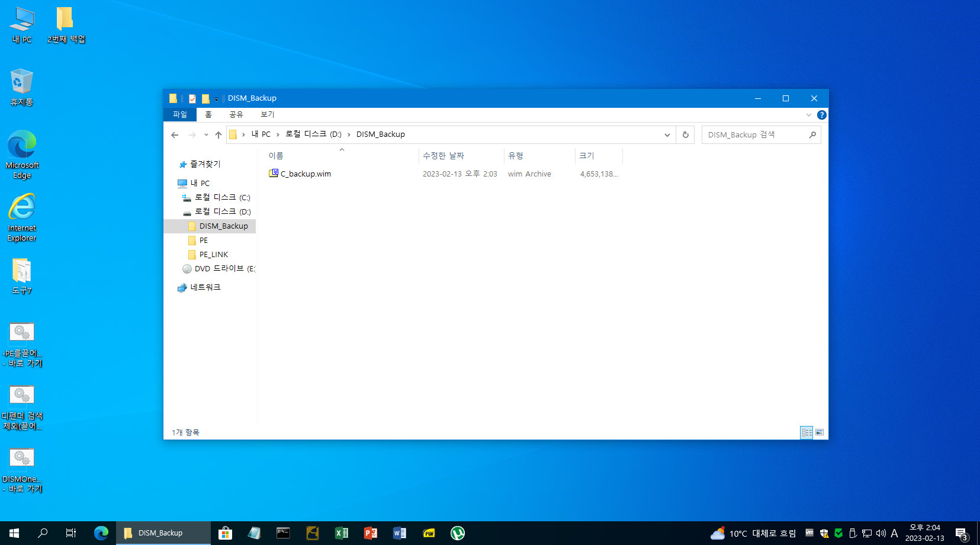Screen dimensions: 980x545
Task: Open the 파일 menu tab
Action: [x=180, y=114]
